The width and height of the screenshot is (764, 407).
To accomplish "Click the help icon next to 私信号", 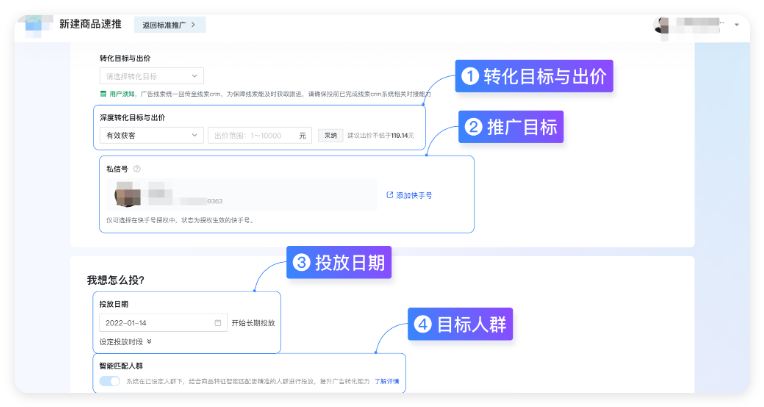I will coord(137,169).
